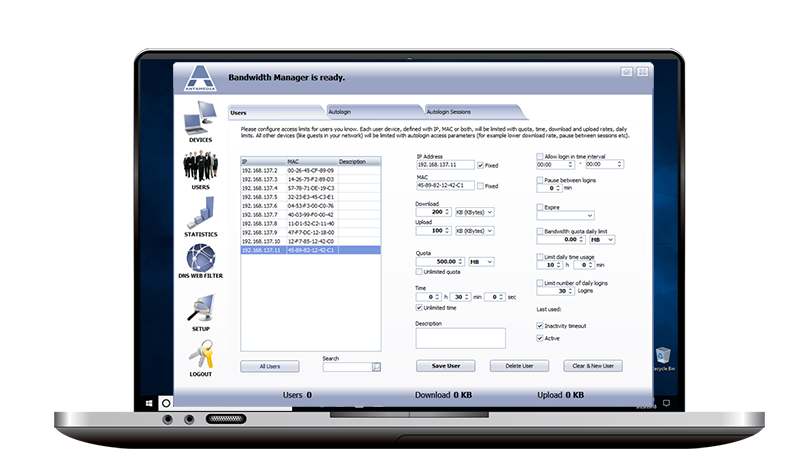Toggle the Fixed checkbox for IP Address
Viewport: 800px width, 476px height.
(x=480, y=165)
